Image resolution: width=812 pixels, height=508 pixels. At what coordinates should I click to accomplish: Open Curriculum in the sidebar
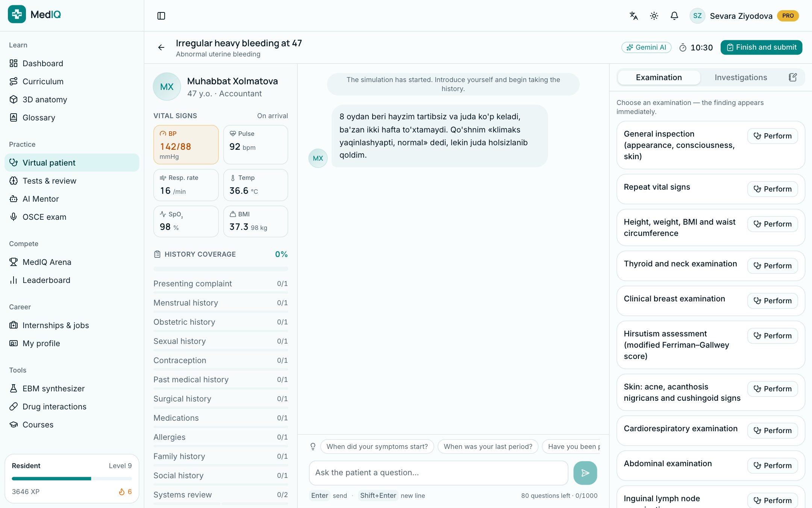click(x=72, y=81)
